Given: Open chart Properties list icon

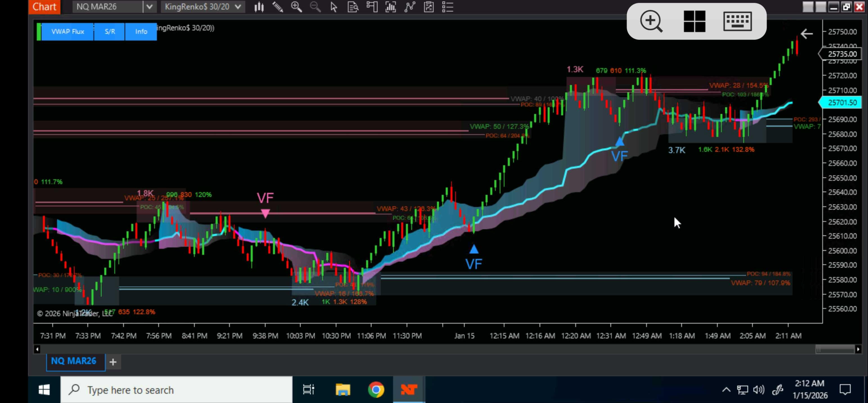Looking at the screenshot, I should (447, 7).
